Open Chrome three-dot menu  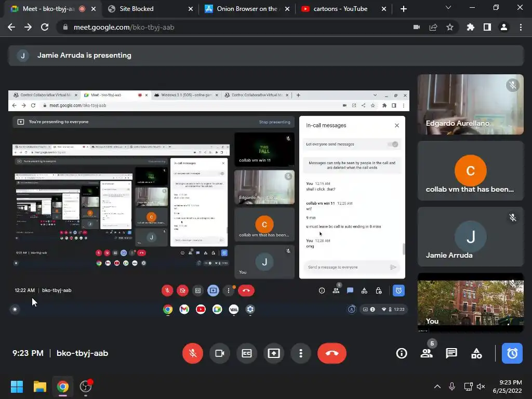(x=521, y=27)
